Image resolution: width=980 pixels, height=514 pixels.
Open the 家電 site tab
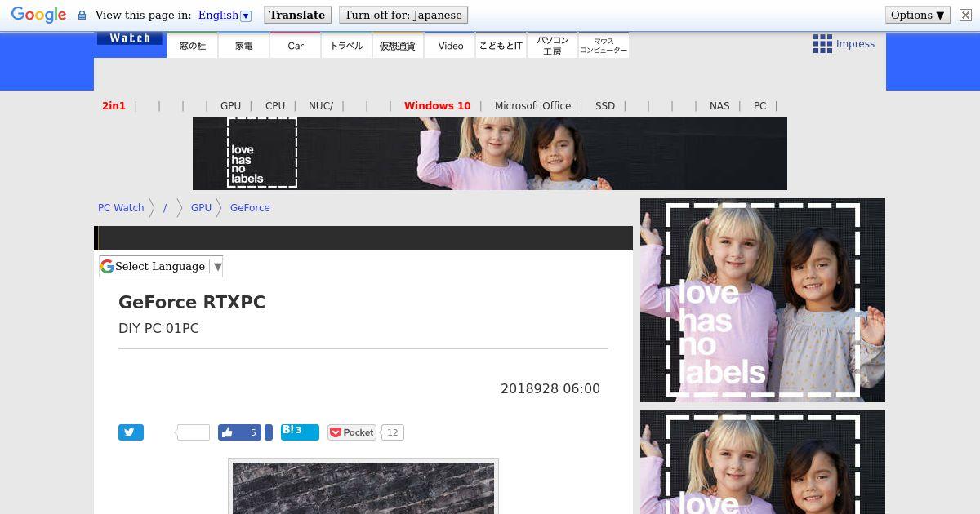click(244, 46)
